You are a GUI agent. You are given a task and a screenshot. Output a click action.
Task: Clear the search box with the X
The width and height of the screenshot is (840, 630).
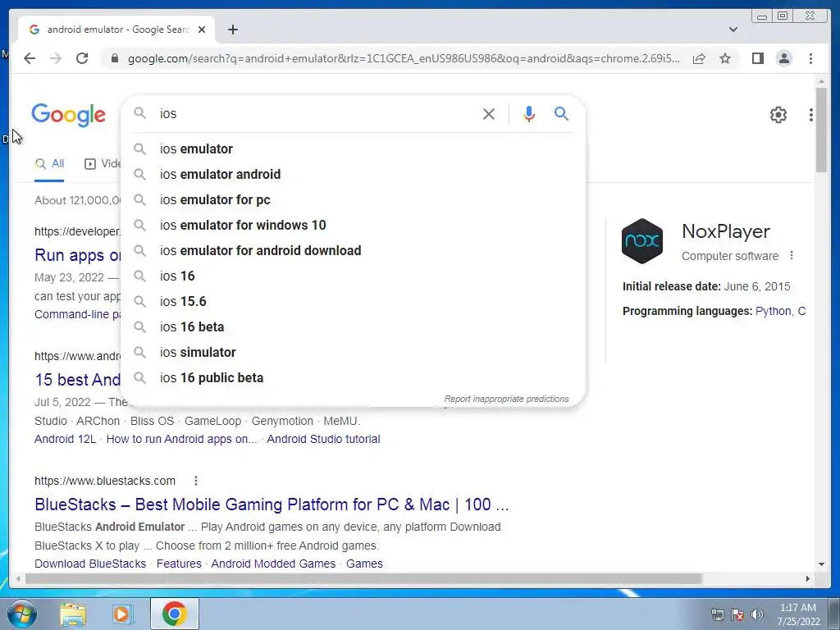tap(489, 113)
